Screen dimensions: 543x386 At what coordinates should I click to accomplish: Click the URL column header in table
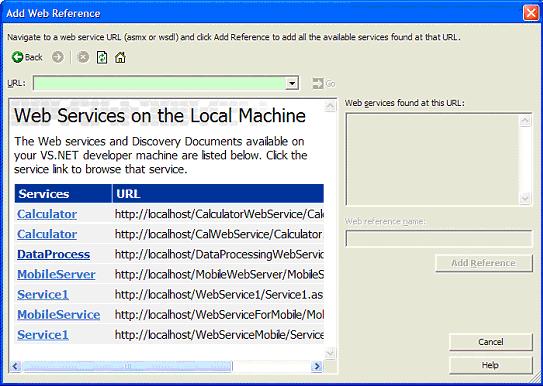point(218,194)
